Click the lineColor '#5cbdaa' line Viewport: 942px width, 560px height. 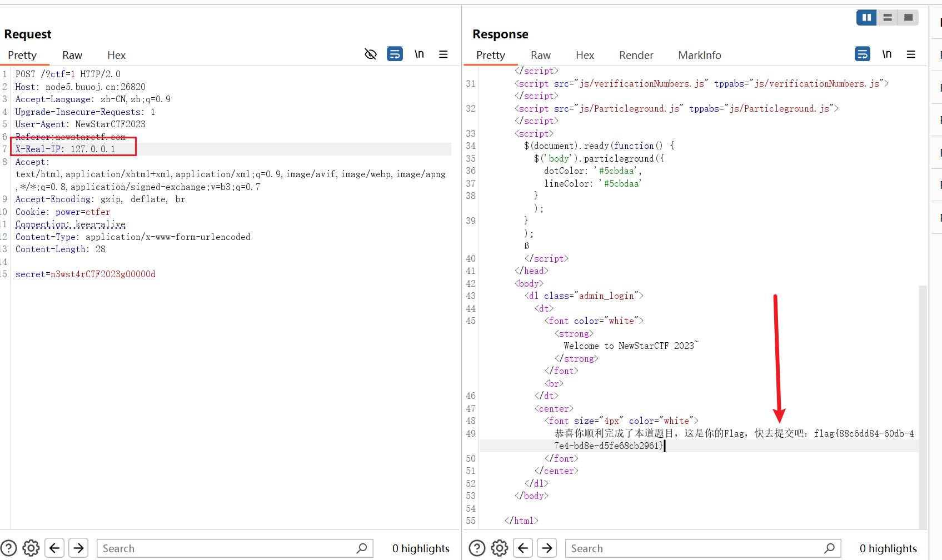click(x=593, y=183)
